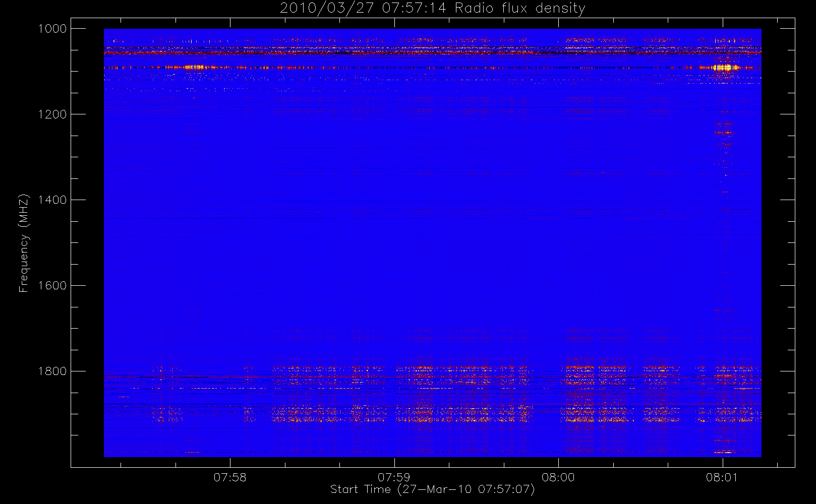Image resolution: width=816 pixels, height=504 pixels.
Task: Click the 08:01 time tick label
Action: point(722,477)
